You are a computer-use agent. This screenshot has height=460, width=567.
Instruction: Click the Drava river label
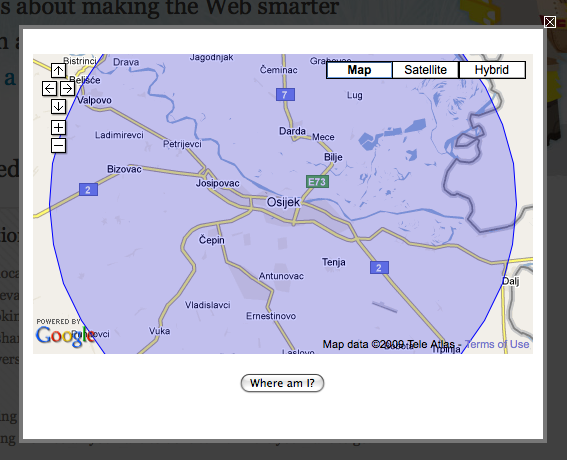[126, 62]
